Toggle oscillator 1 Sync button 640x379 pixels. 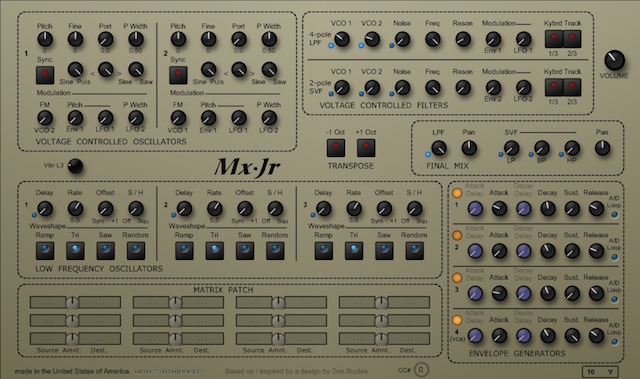[x=45, y=75]
